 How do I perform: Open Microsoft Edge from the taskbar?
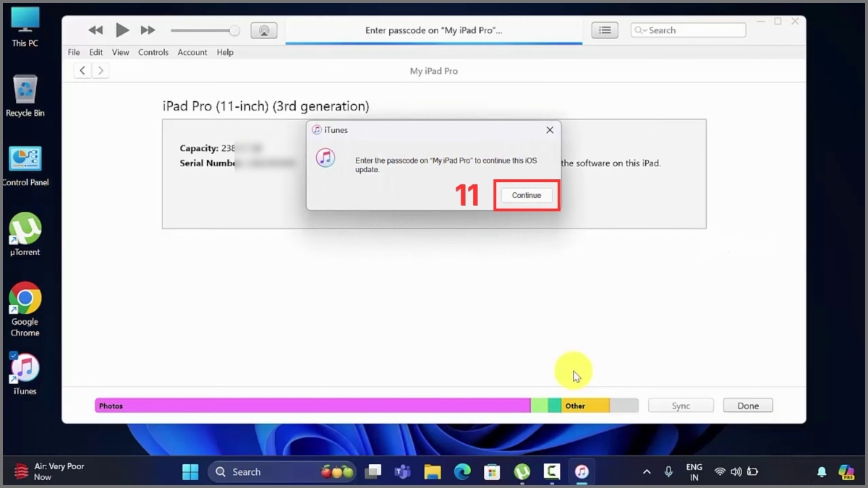pyautogui.click(x=462, y=472)
